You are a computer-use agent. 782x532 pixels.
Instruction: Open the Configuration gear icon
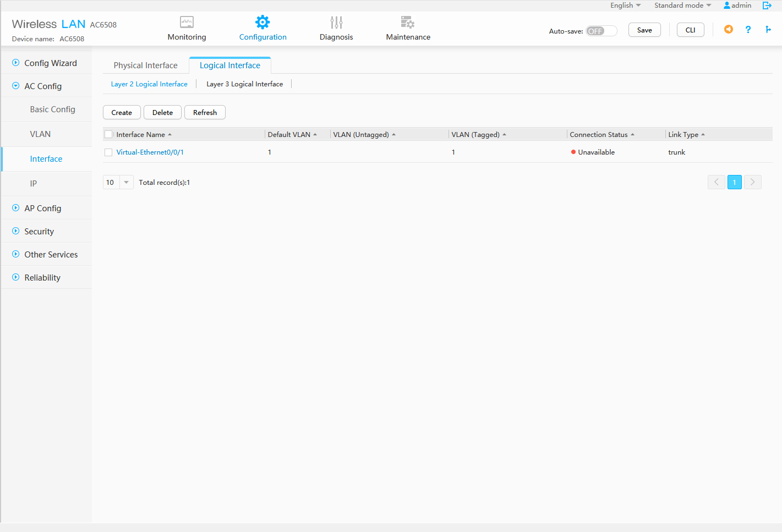tap(263, 23)
